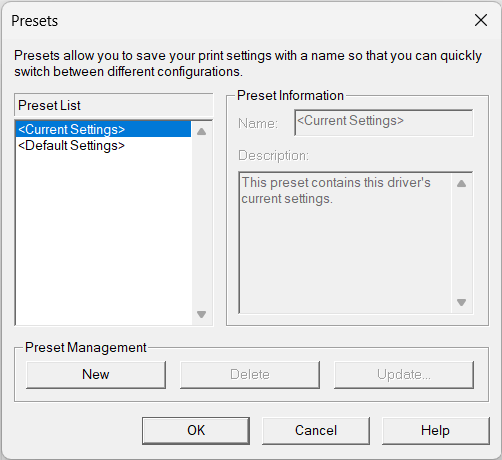The width and height of the screenshot is (502, 460).
Task: Click the preset Name input field
Action: (x=384, y=123)
